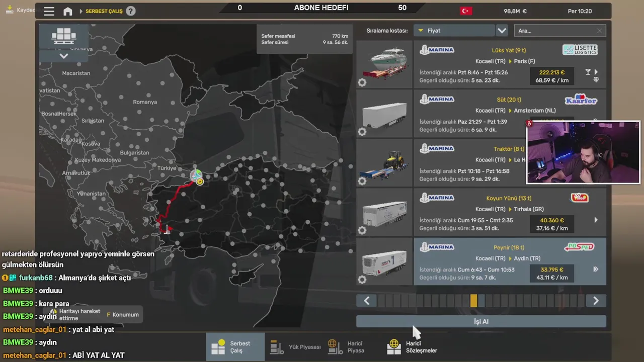Image resolution: width=644 pixels, height=362 pixels.
Task: Open trailer settings gear for Traktör job
Action: tap(362, 181)
